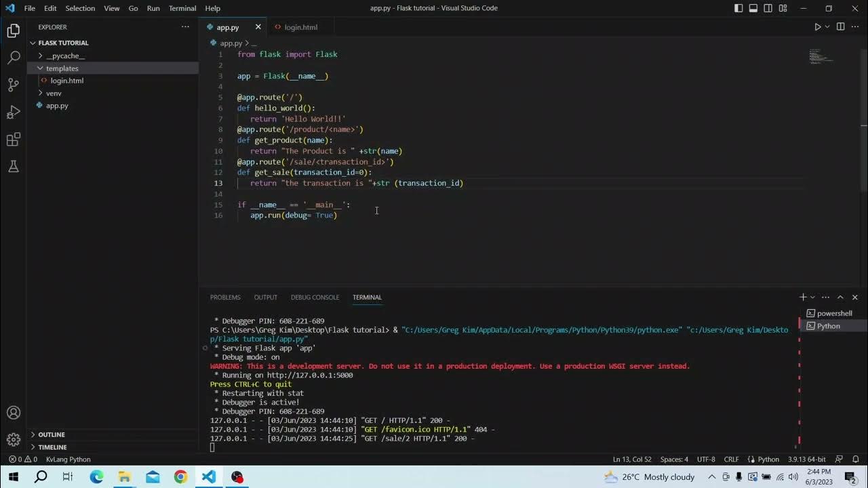The height and width of the screenshot is (488, 868).
Task: Click CRLF end of line setting
Action: coord(731,459)
